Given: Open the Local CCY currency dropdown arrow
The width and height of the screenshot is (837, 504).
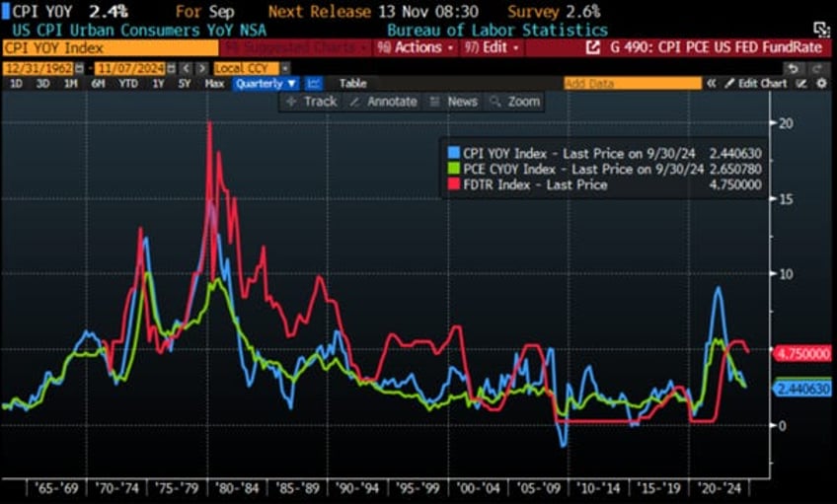Looking at the screenshot, I should click(x=285, y=68).
